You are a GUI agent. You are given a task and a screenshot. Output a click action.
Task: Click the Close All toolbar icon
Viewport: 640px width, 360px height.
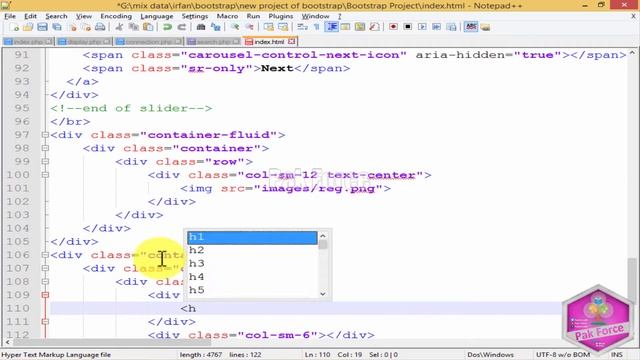(86, 27)
